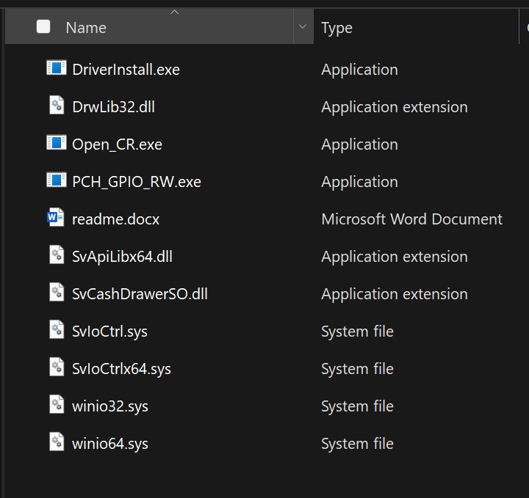Click the Open_CR.exe application icon

[x=56, y=143]
